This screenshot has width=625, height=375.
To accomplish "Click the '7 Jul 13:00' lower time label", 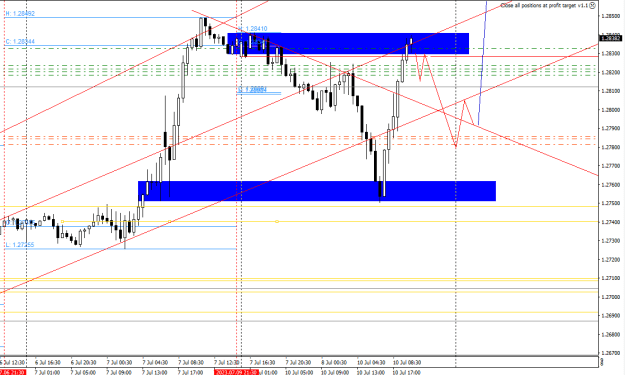I will click(x=155, y=372).
